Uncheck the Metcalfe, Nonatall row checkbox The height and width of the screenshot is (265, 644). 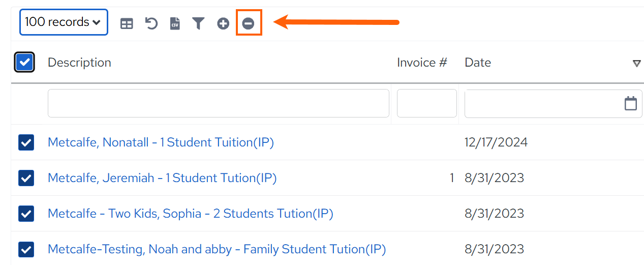click(x=26, y=142)
